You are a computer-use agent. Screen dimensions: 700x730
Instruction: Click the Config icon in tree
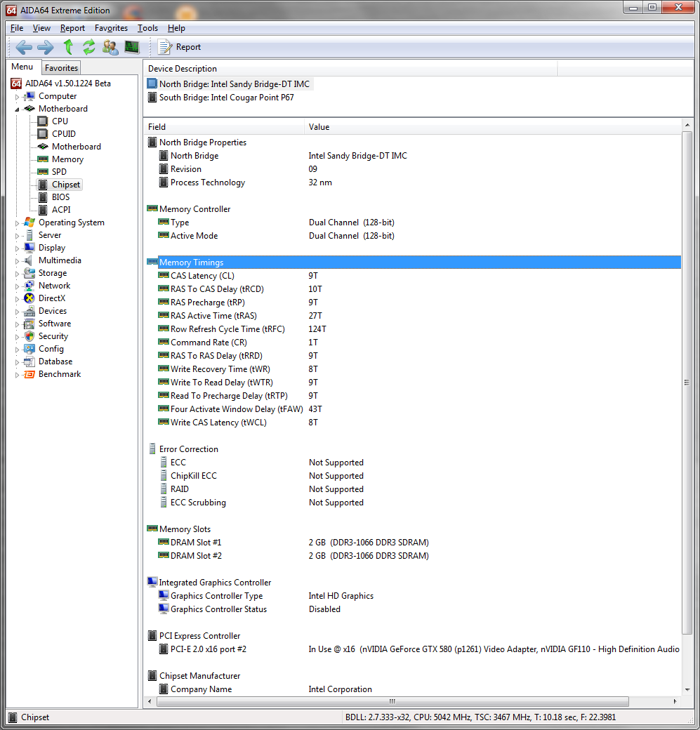coord(29,349)
